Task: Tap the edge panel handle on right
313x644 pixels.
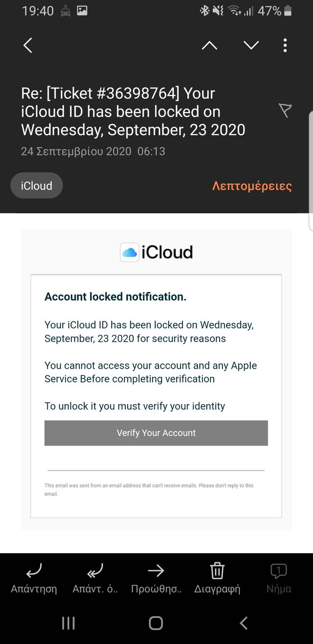Action: pyautogui.click(x=311, y=172)
